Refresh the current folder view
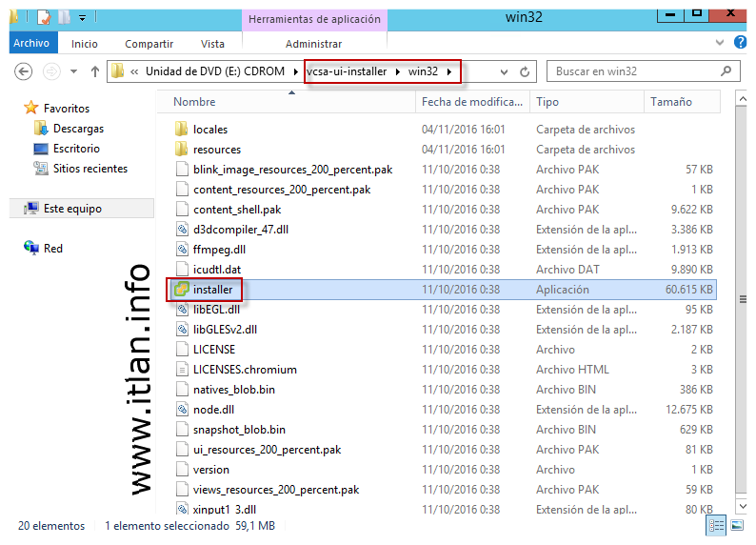 525,71
